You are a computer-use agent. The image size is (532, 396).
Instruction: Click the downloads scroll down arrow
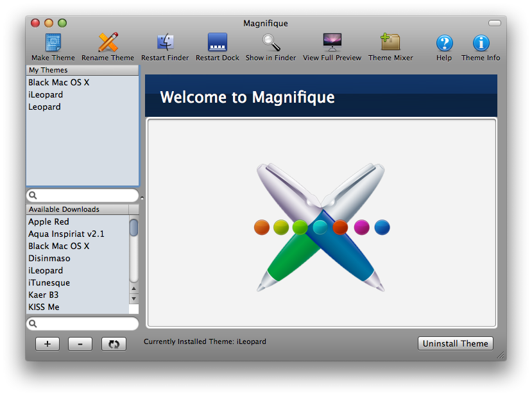(134, 298)
